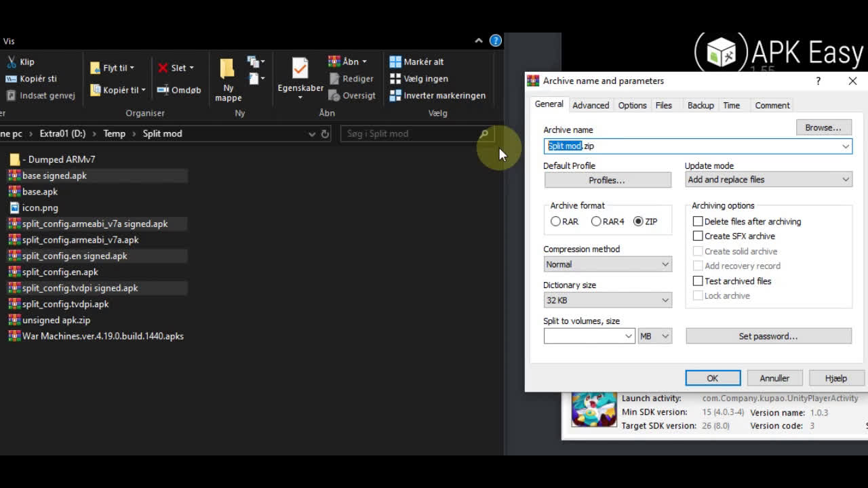Open the Comment tab
The width and height of the screenshot is (868, 488).
point(772,105)
